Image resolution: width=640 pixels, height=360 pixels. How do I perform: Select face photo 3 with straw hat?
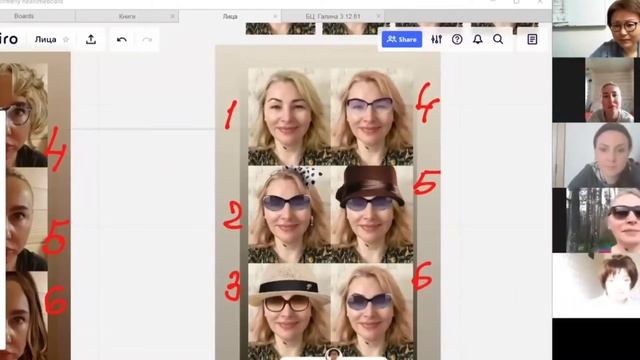[289, 311]
